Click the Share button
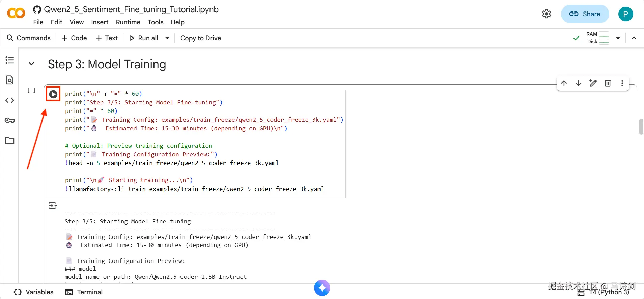This screenshot has height=299, width=644. pos(585,14)
